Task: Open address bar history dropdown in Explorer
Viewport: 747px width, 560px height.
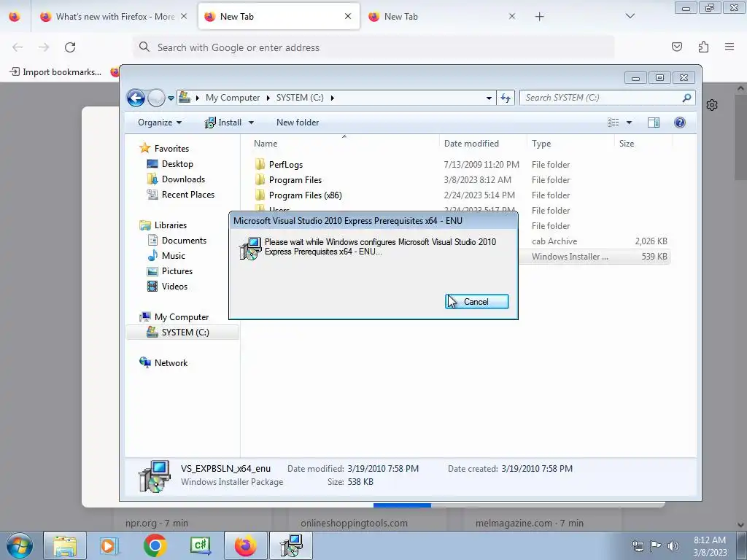Action: point(489,98)
